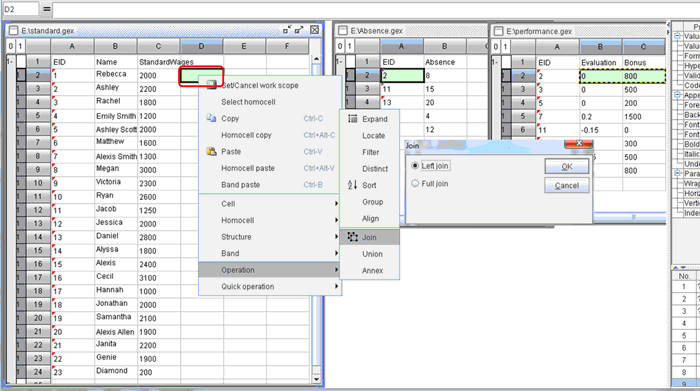
Task: Collapse the Appearance tree node in properties
Action: 677,95
